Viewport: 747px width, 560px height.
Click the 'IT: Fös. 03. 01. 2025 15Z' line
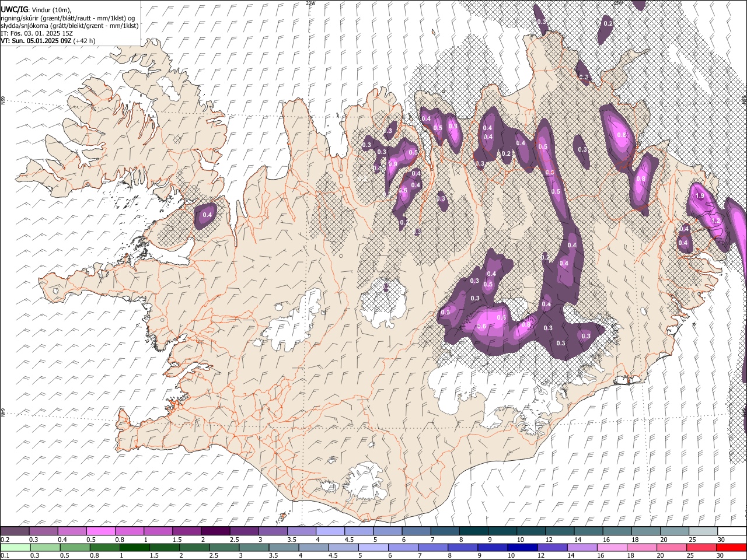(x=37, y=33)
